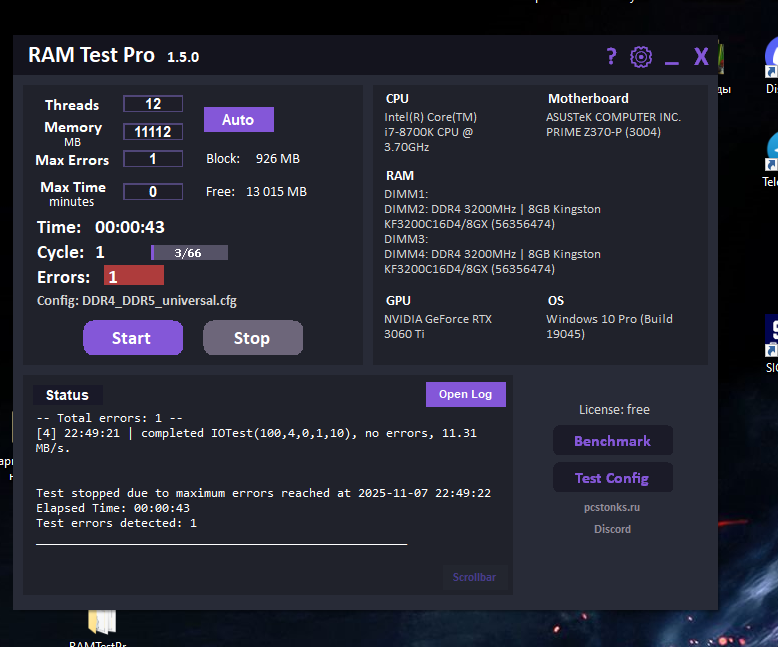Open the log file with Open Log

click(x=465, y=394)
